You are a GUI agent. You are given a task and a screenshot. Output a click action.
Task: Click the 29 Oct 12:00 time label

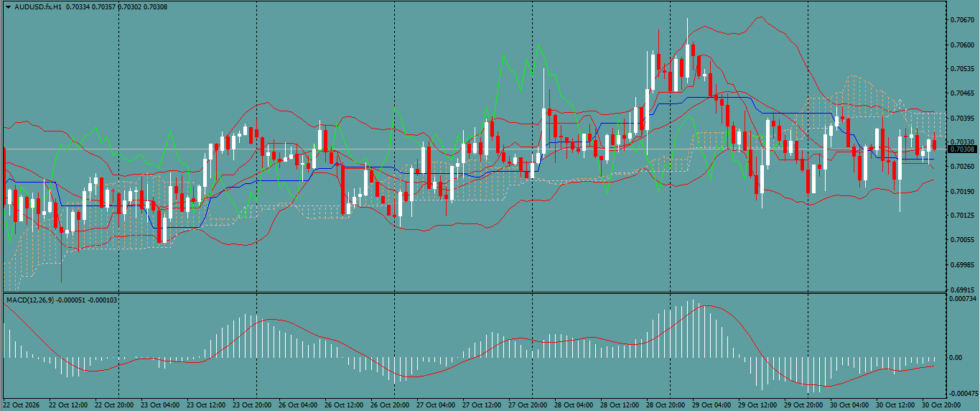tap(757, 405)
